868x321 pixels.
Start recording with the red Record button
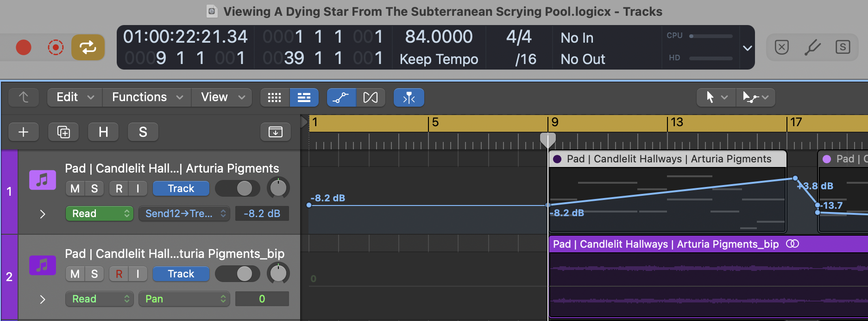(x=24, y=47)
